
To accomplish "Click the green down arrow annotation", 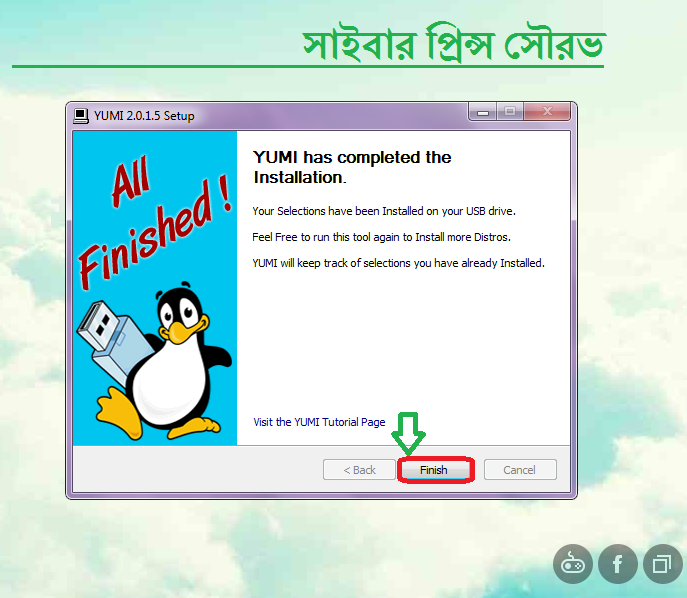I will (x=408, y=434).
